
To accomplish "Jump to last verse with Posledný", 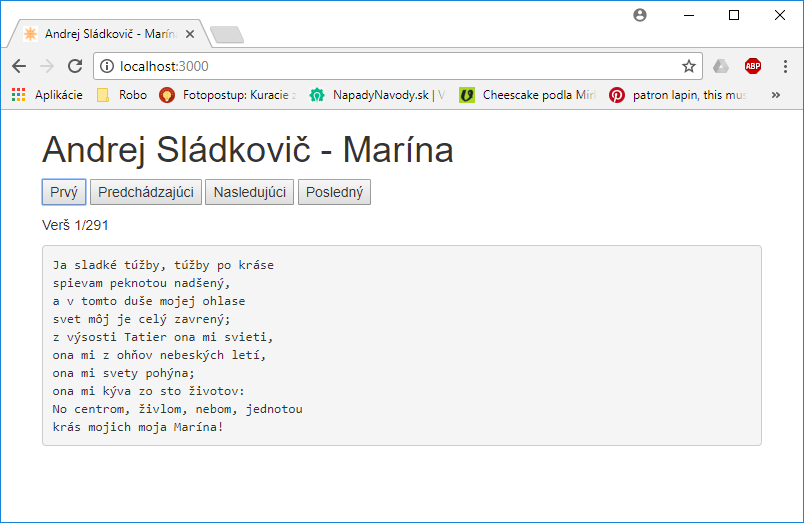I will pyautogui.click(x=334, y=192).
